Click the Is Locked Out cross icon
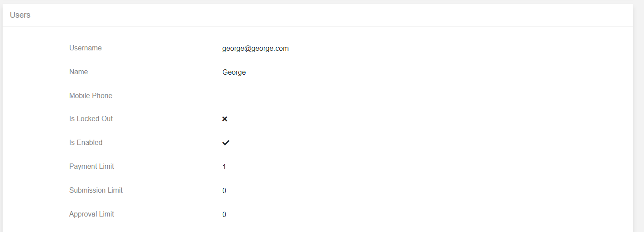 [225, 119]
